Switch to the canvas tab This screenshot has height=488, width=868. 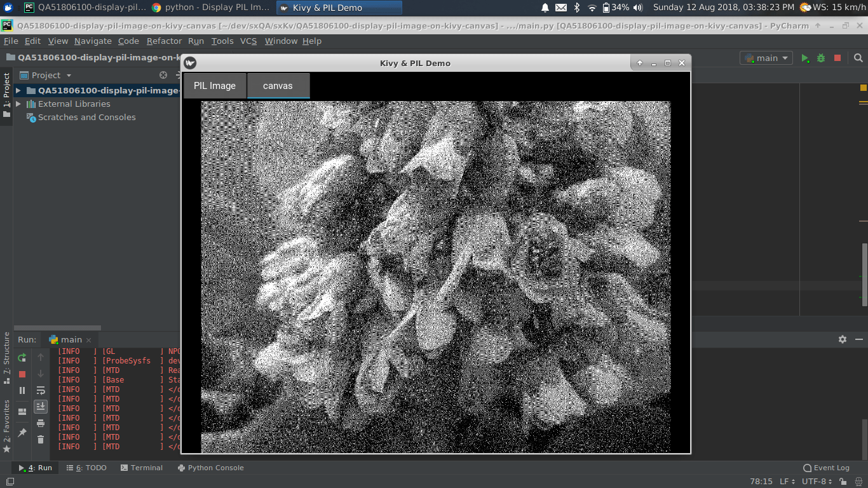click(x=278, y=85)
